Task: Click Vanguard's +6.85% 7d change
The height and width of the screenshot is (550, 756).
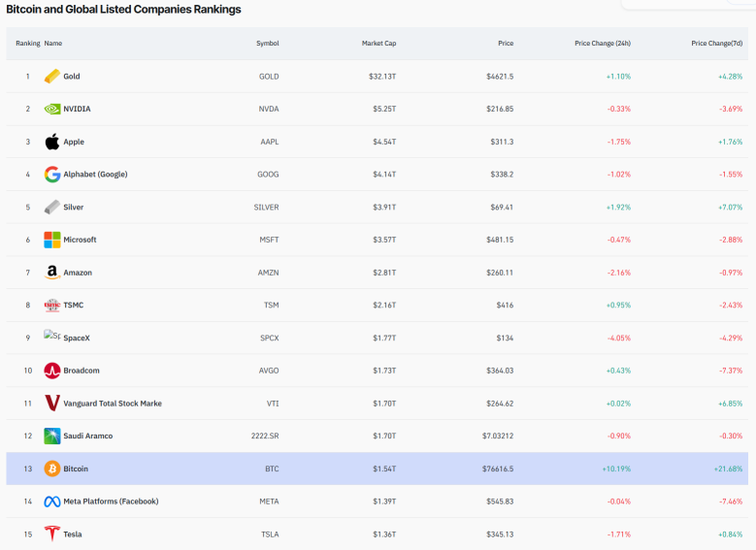Action: coord(731,404)
